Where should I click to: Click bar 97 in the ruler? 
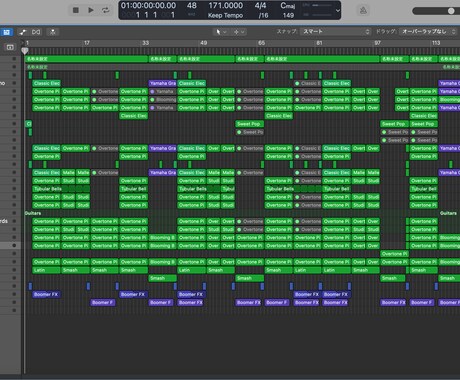tap(377, 43)
